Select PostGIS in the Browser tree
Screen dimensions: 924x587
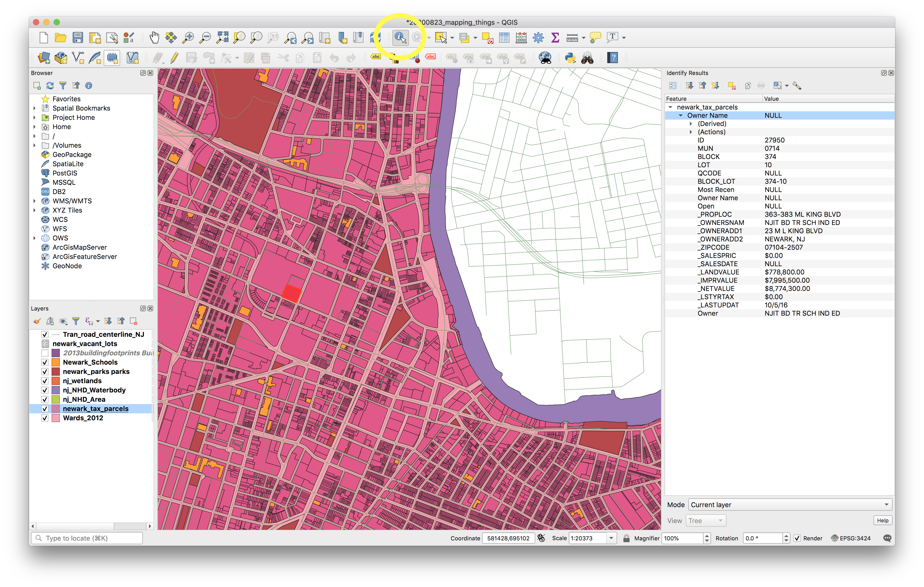[65, 173]
